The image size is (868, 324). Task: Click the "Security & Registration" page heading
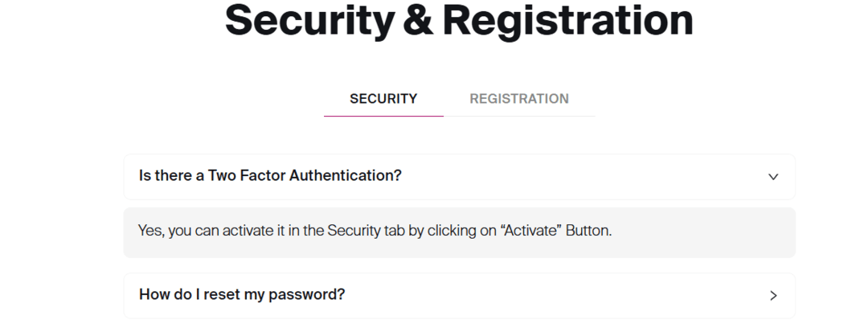(459, 20)
